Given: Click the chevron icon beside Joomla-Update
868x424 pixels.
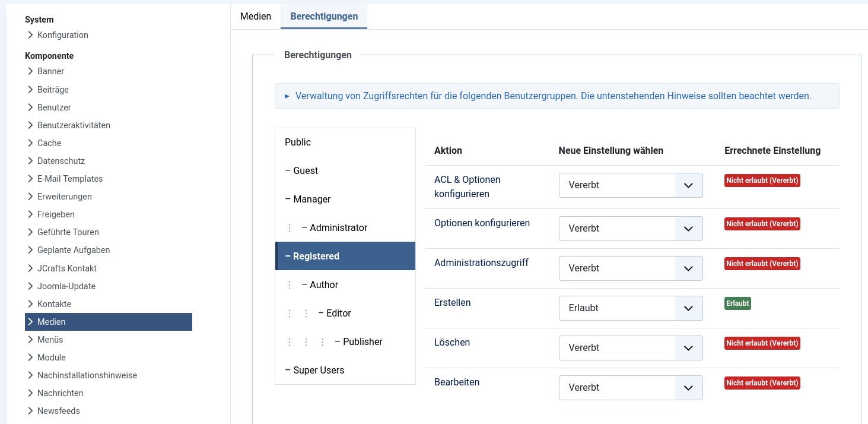Looking at the screenshot, I should point(30,286).
